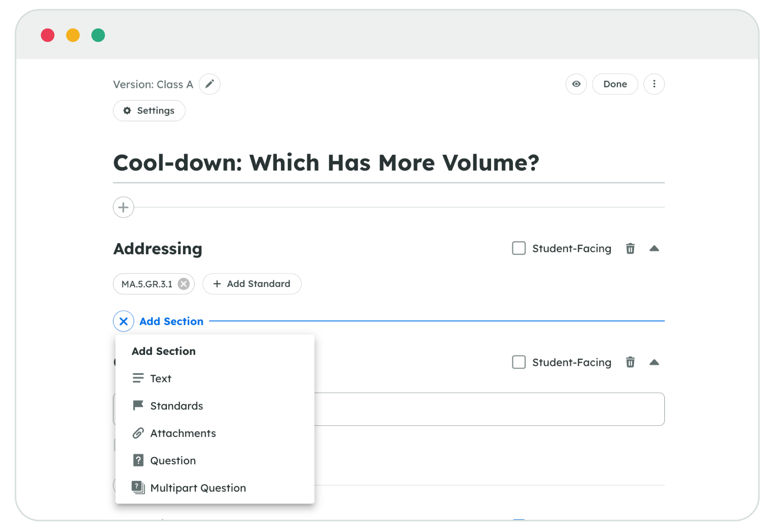
Task: Select Multipart Question from the menu
Action: click(x=198, y=488)
